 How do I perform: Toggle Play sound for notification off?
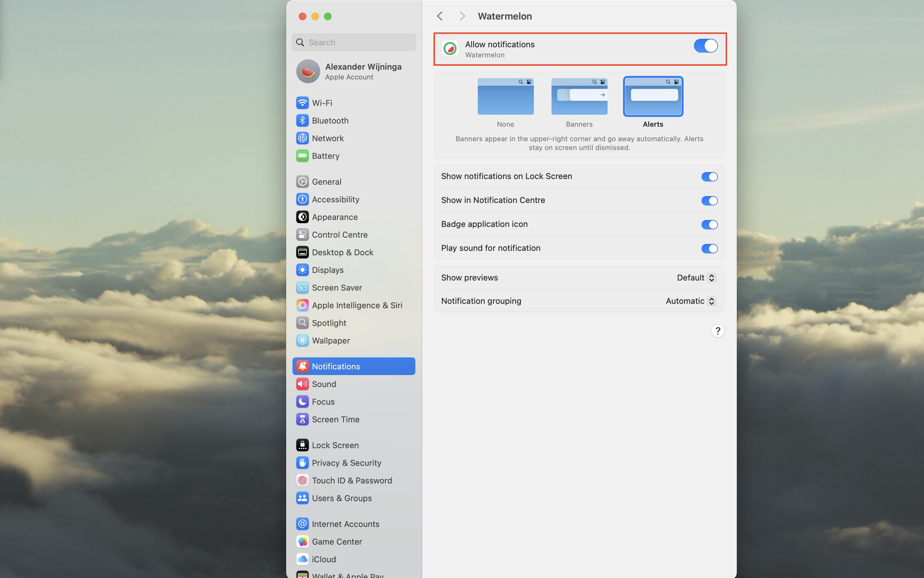pos(710,248)
